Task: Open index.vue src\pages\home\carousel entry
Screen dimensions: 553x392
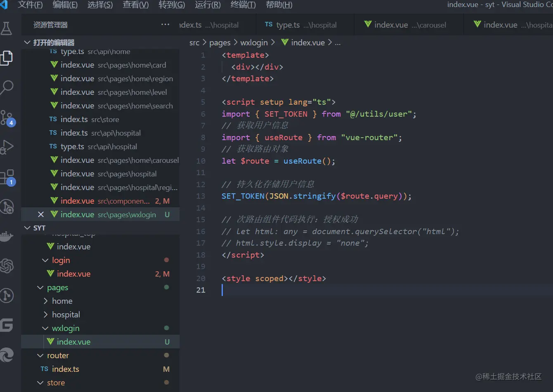Action: (100, 160)
